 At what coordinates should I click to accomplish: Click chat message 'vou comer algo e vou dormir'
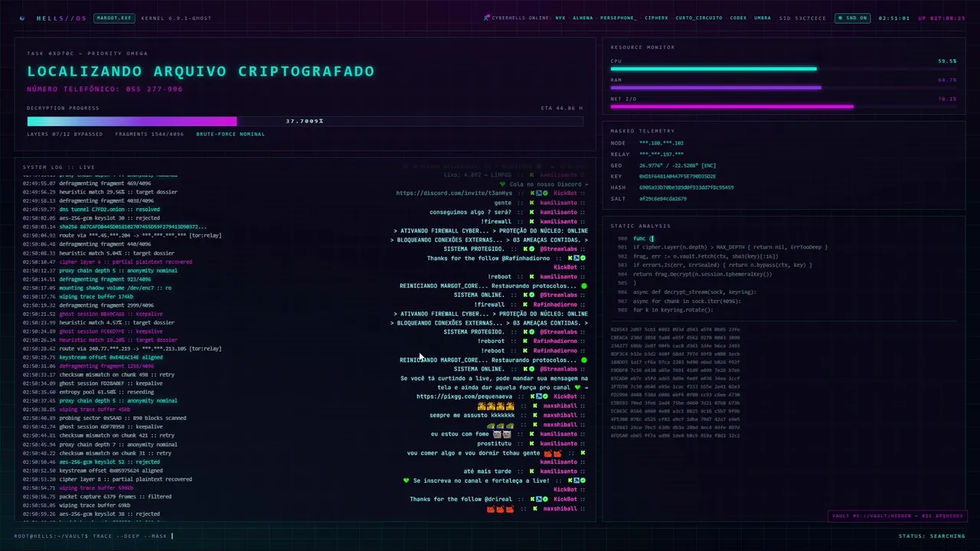(473, 453)
